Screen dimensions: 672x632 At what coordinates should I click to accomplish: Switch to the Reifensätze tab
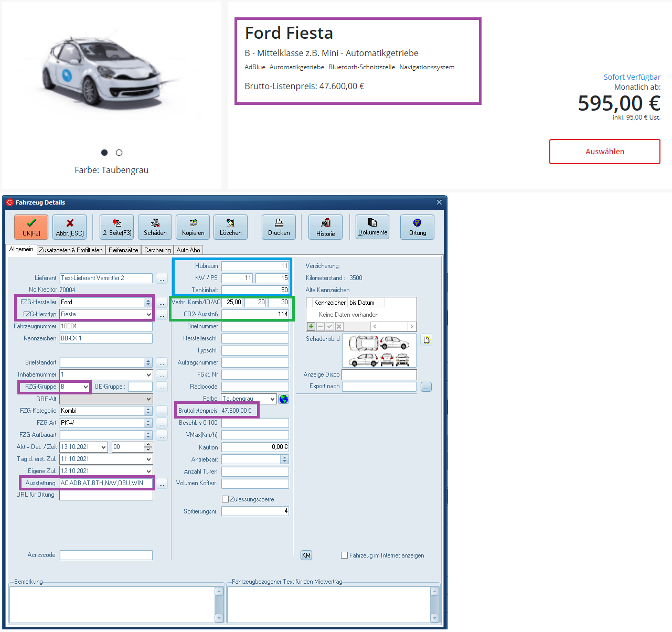tap(123, 250)
